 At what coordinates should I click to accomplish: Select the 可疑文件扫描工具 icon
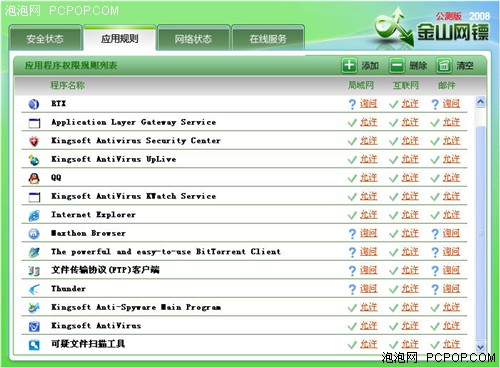pos(34,345)
